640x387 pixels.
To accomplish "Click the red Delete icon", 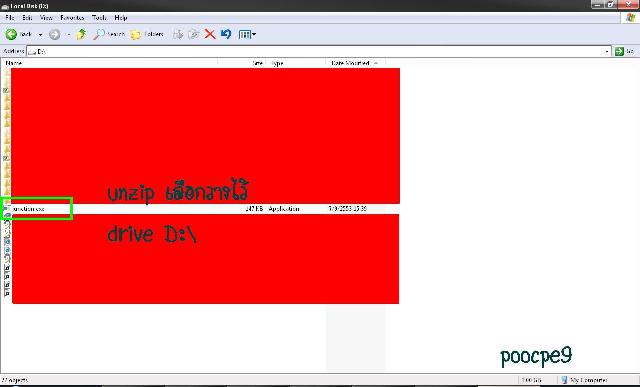I will tap(210, 34).
